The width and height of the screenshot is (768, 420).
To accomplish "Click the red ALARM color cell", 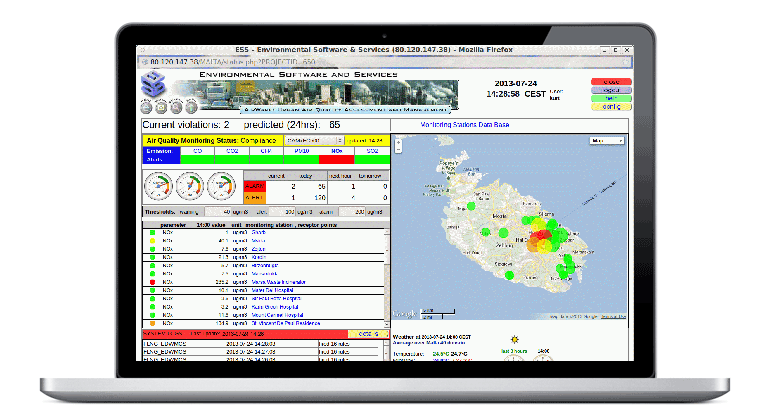I will point(255,186).
